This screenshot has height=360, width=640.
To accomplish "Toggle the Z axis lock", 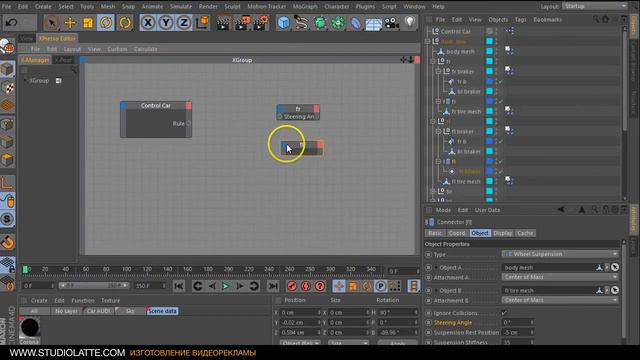I will (184, 22).
